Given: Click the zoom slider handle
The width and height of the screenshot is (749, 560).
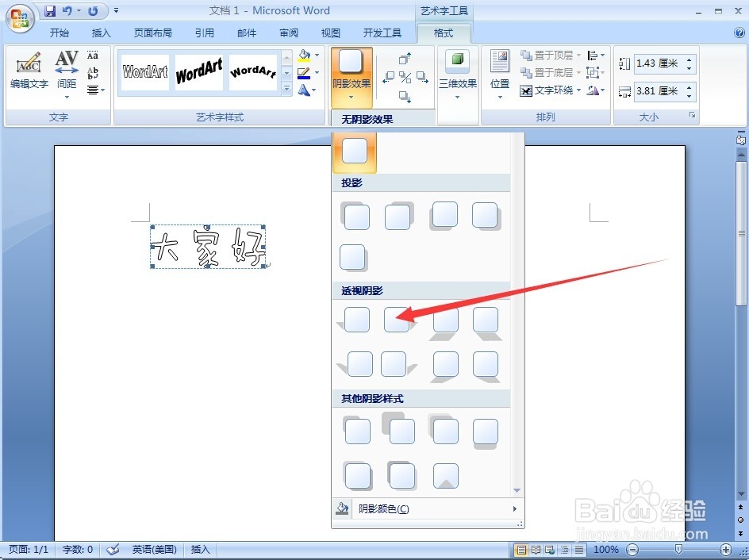Looking at the screenshot, I should click(678, 550).
